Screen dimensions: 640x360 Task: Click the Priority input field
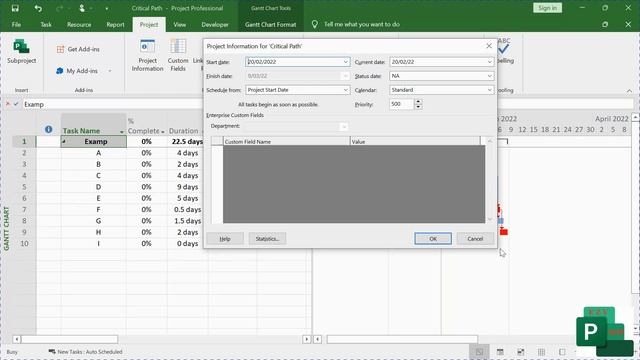coord(401,104)
